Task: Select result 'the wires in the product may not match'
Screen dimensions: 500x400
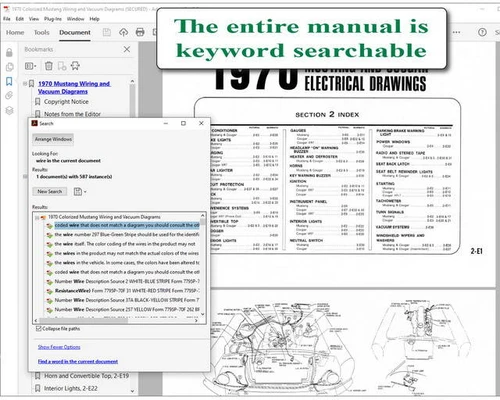Action: [x=127, y=253]
